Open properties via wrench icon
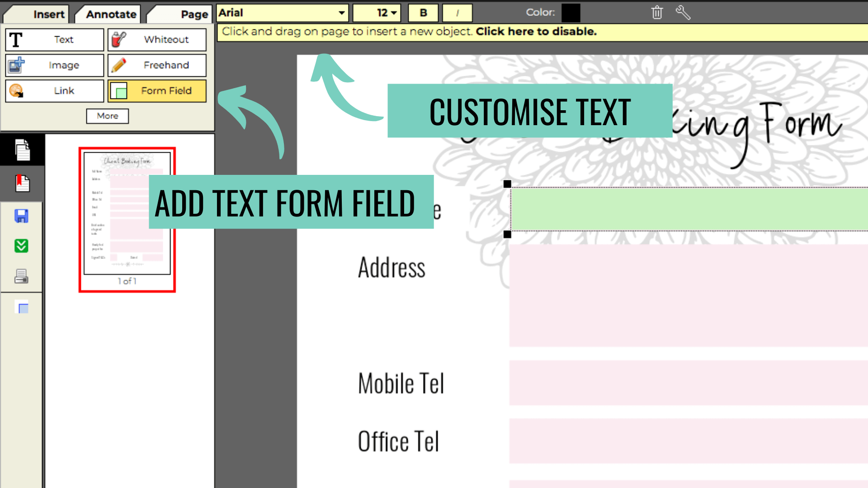The width and height of the screenshot is (868, 488). click(683, 13)
